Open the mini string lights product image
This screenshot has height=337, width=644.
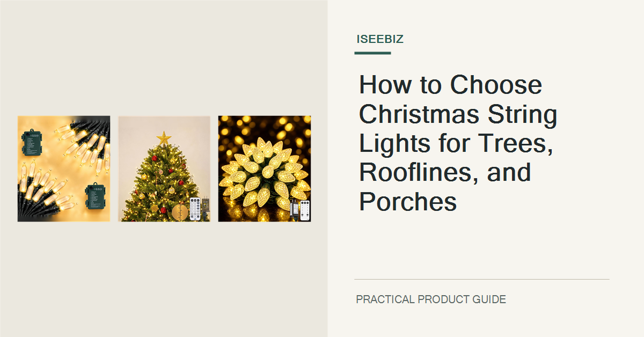64,169
